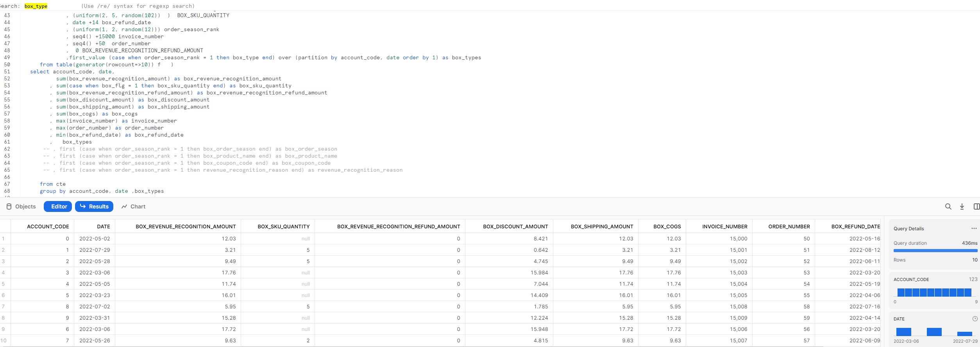Image resolution: width=980 pixels, height=347 pixels.
Task: Sort by ACCOUNT_CODE column header
Action: point(48,226)
